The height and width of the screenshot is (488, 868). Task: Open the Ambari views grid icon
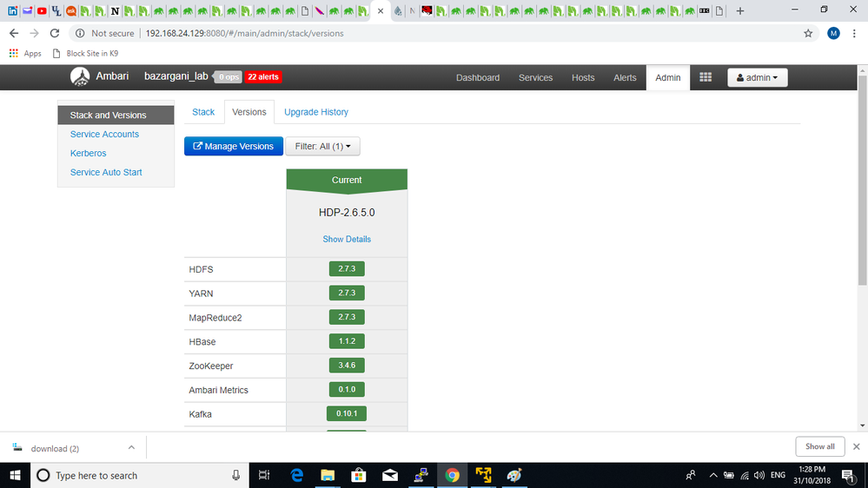706,77
